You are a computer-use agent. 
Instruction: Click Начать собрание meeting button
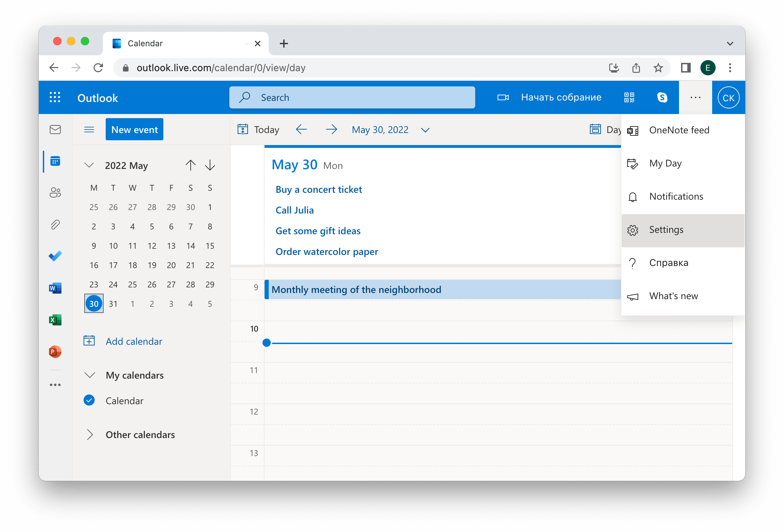point(549,97)
